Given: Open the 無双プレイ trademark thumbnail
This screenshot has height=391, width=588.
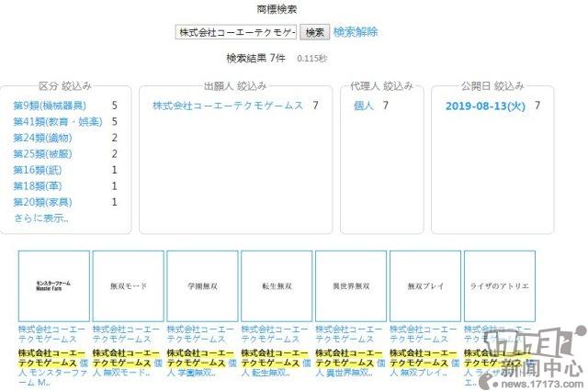Looking at the screenshot, I should tap(425, 286).
